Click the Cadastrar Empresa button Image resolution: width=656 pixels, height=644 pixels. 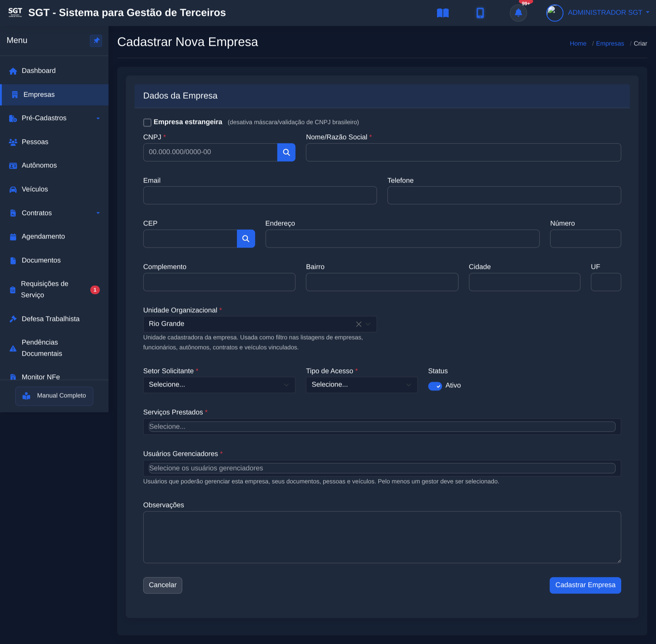coord(585,585)
